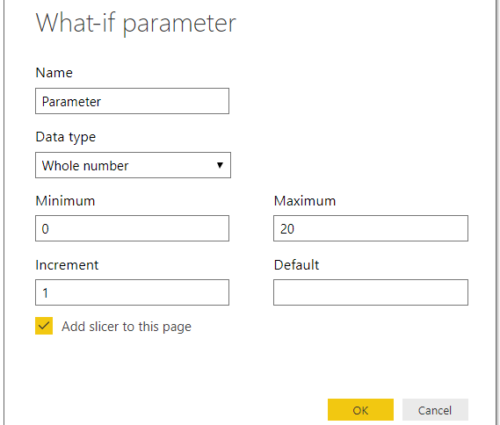Click the "Minimum" label text

[65, 201]
